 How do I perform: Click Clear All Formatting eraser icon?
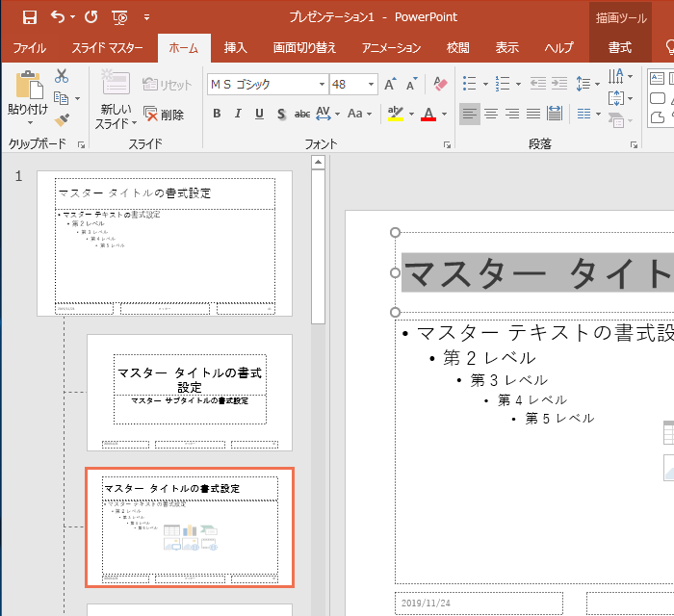[441, 85]
